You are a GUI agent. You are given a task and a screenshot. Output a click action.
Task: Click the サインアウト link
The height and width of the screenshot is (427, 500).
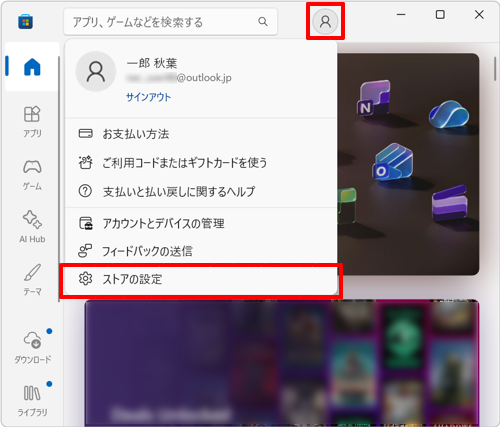coord(148,97)
